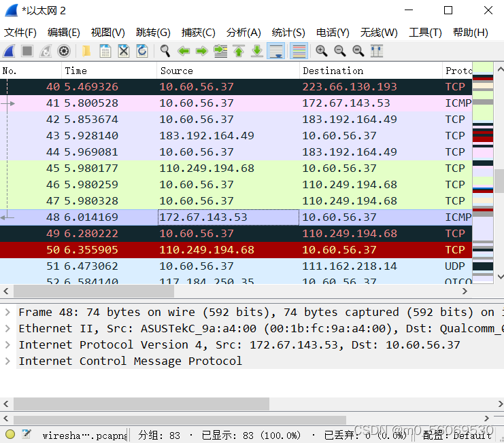Restart the current capture
This screenshot has width=504, height=443.
click(46, 51)
